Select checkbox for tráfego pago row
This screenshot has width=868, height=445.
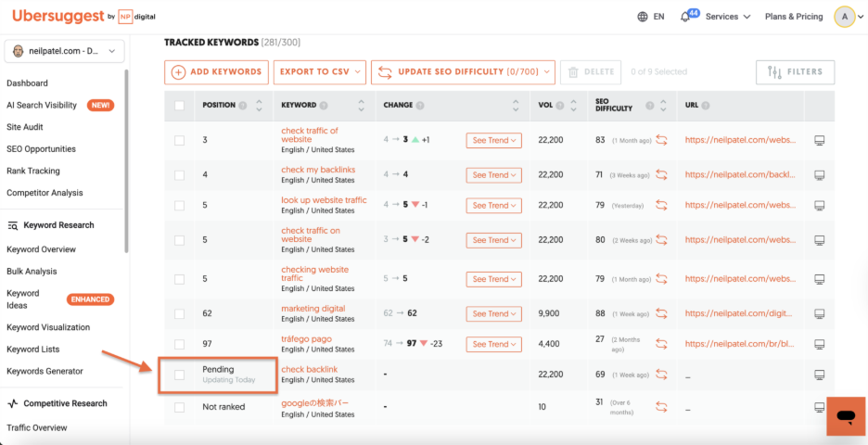pyautogui.click(x=179, y=344)
